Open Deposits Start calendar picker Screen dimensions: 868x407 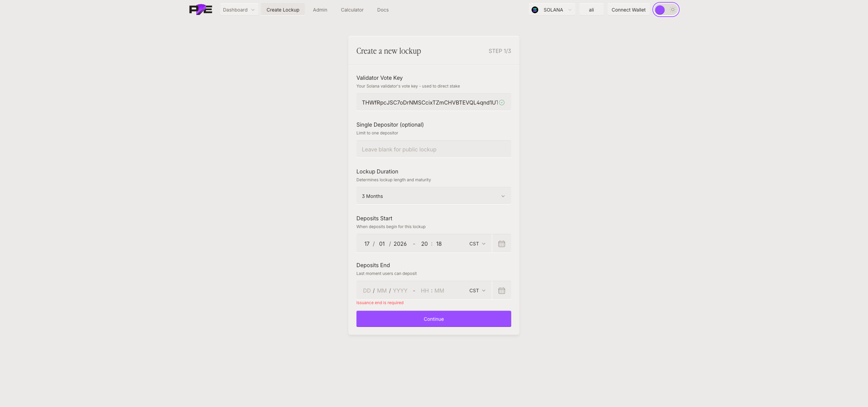tap(501, 244)
